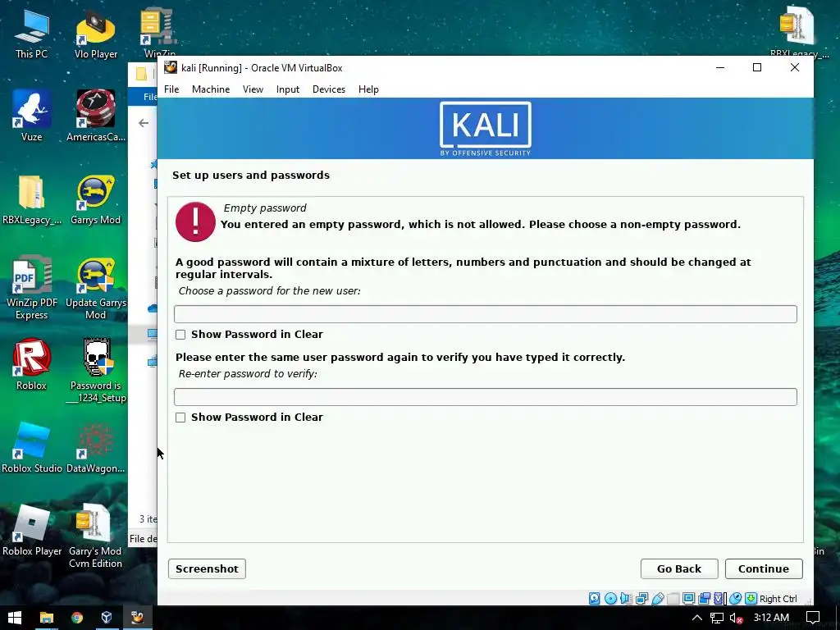Open the File menu in VirtualBox
840x630 pixels.
(x=171, y=89)
